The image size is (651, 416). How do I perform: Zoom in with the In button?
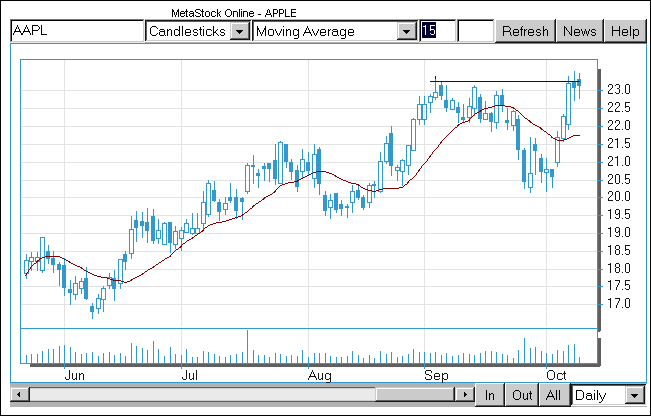click(x=489, y=395)
